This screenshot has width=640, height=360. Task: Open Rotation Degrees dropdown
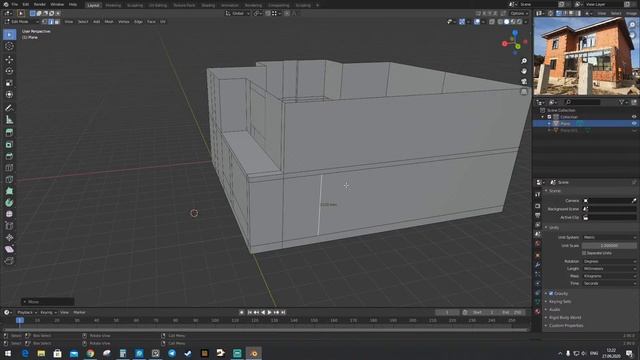[609, 261]
